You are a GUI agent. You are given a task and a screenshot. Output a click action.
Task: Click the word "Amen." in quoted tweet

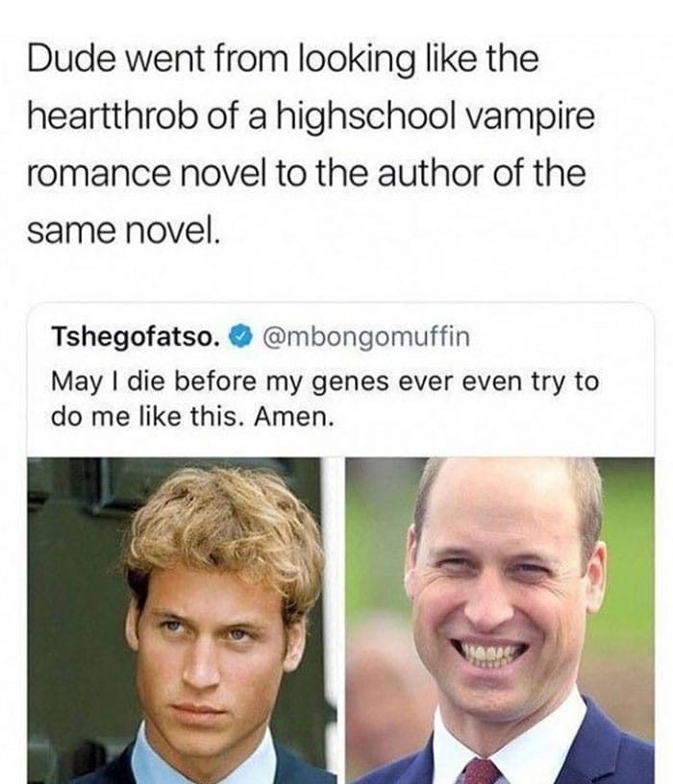coord(294,417)
